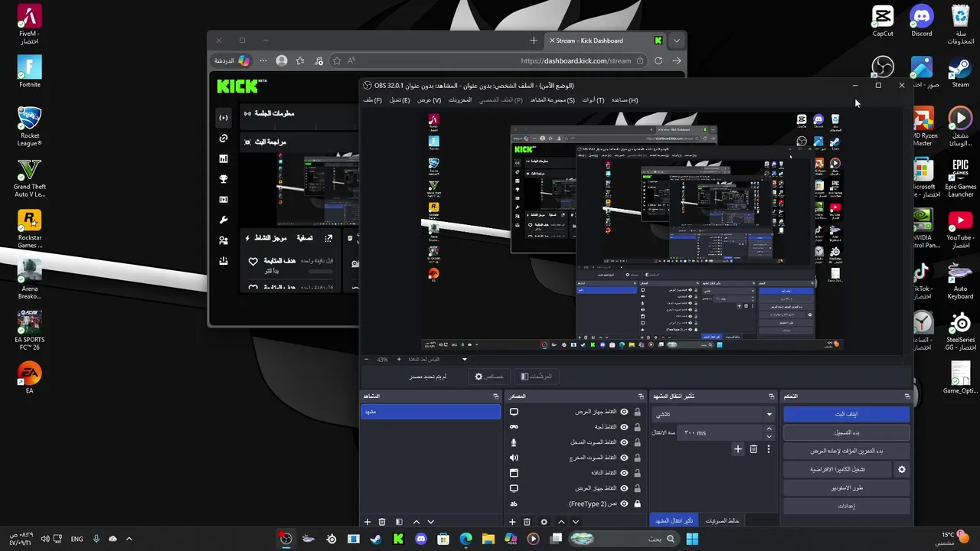Toggle lock on التقاط النافذة source
980x551 pixels.
(x=637, y=473)
